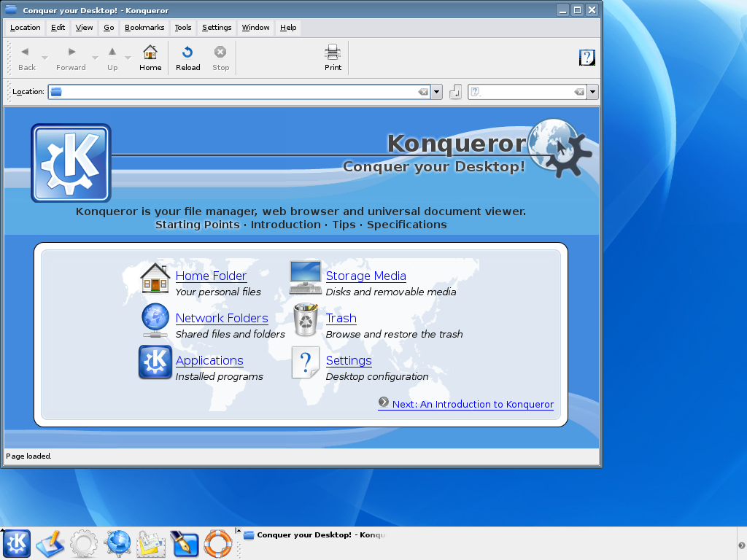Hide the panel with the right-edge arrow
This screenshot has width=747, height=560.
pos(742,545)
